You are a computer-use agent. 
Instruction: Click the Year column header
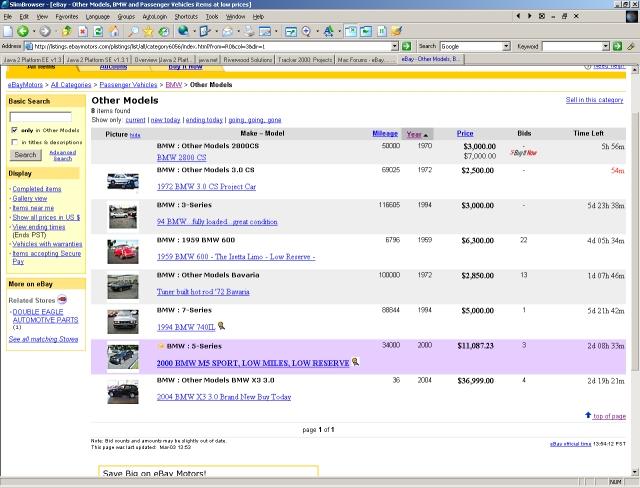click(417, 134)
